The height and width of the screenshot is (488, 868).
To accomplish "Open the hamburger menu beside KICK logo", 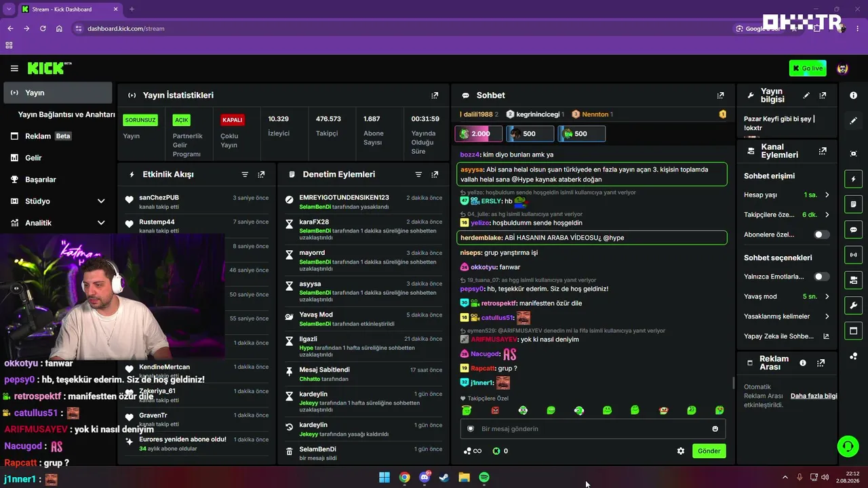I will coord(14,68).
